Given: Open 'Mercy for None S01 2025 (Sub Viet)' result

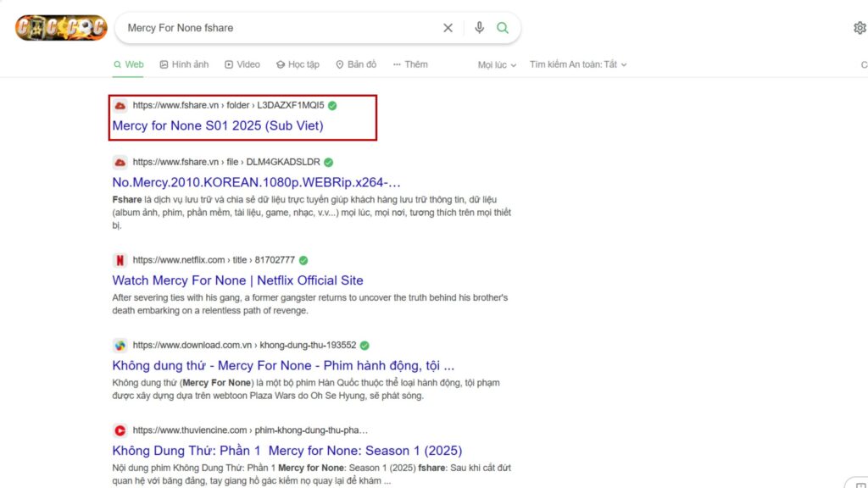Looking at the screenshot, I should coord(218,125).
